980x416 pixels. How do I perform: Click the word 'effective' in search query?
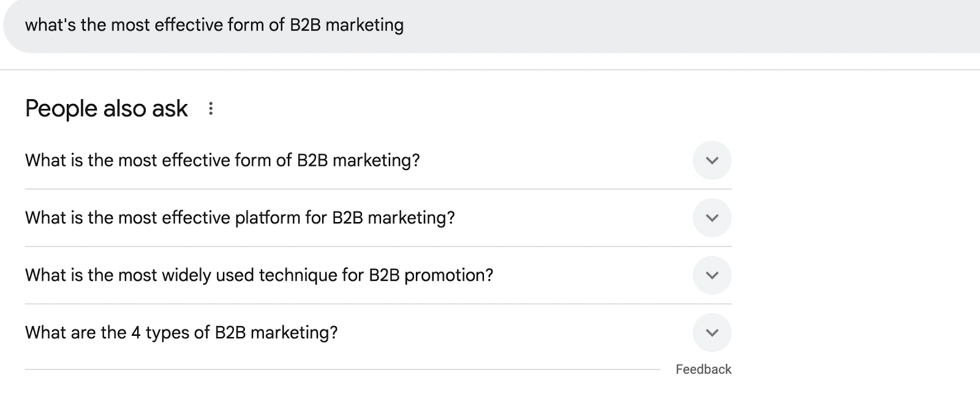click(x=188, y=26)
